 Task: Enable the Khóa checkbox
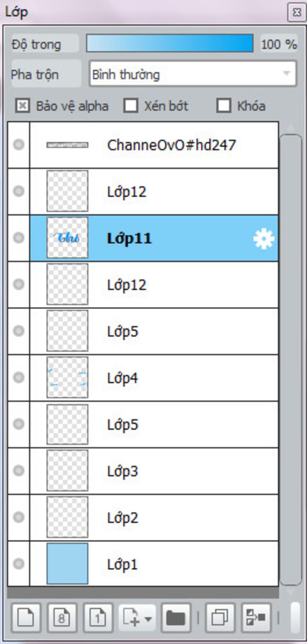(224, 106)
